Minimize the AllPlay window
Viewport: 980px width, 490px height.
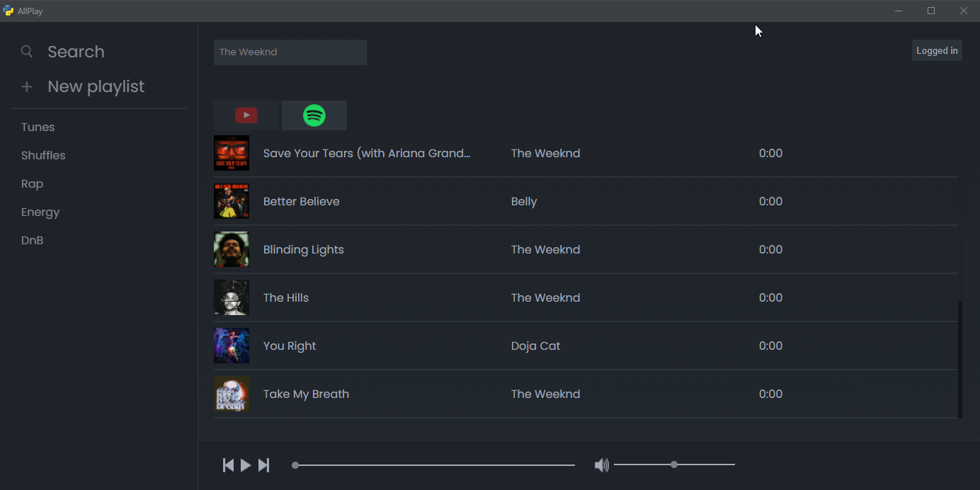tap(899, 11)
